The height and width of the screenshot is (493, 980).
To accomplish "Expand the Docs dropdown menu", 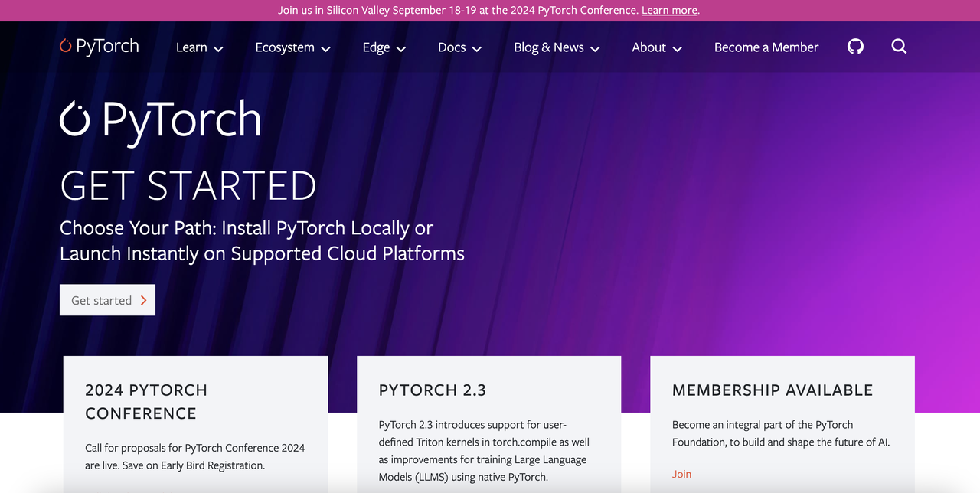I will (x=459, y=47).
